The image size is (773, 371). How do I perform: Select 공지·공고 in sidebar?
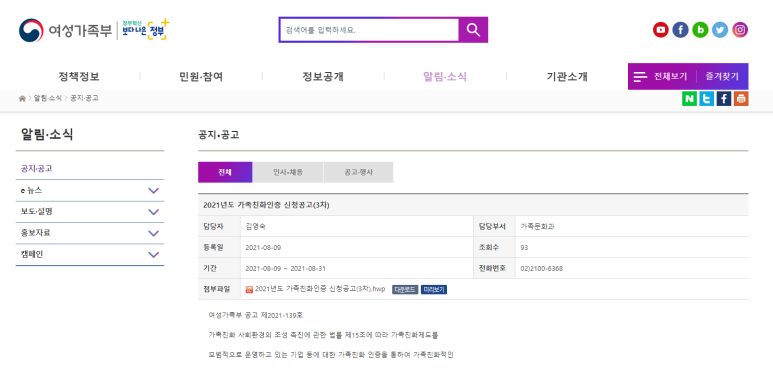pos(36,169)
